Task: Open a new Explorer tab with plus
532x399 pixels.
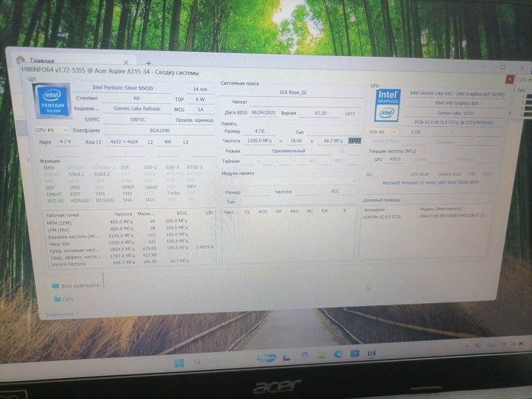Action: tap(148, 63)
